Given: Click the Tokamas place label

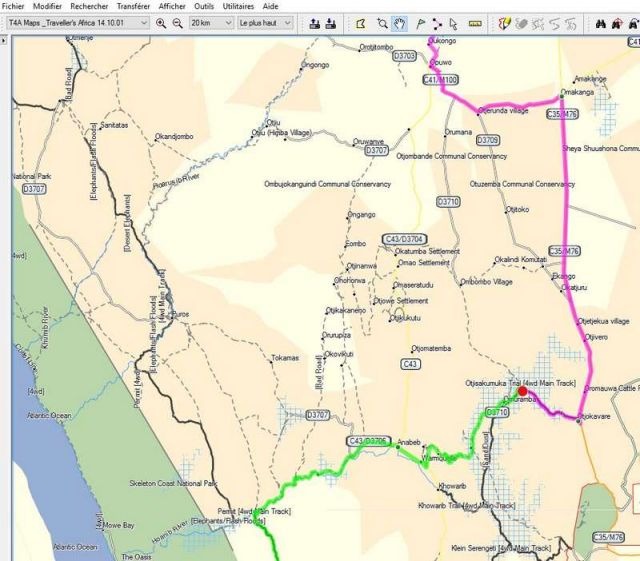Looking at the screenshot, I should point(285,358).
